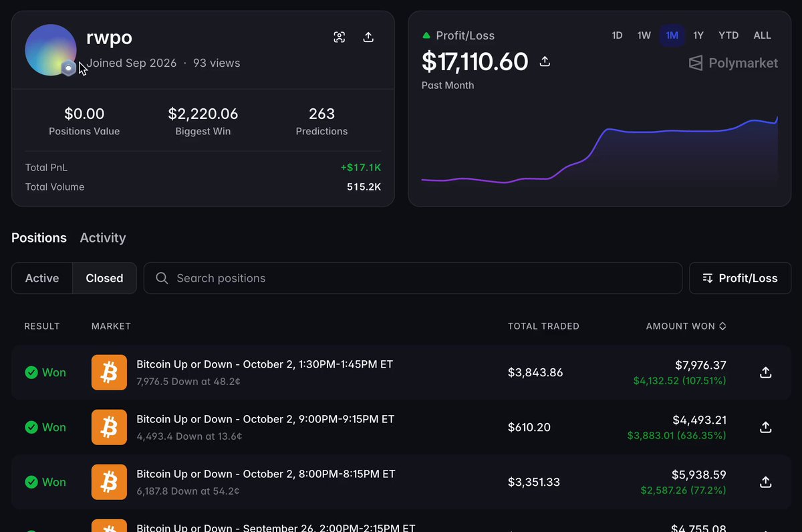The image size is (802, 532).
Task: Share the 9:00PM-9:15PM position
Action: coord(766,427)
